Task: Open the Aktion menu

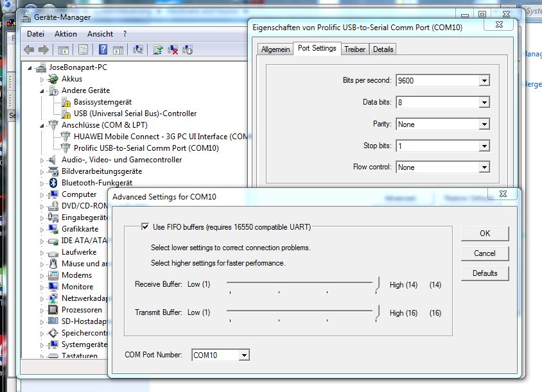Action: (x=66, y=34)
